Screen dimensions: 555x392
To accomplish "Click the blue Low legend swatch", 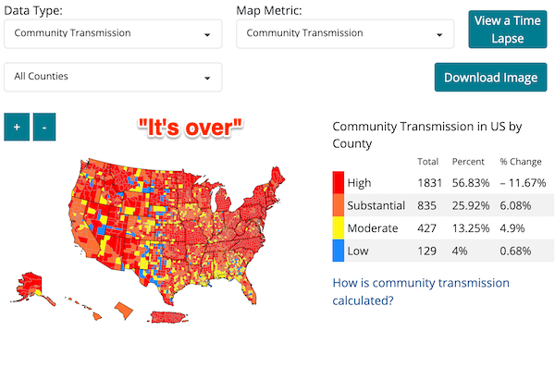I will point(339,251).
